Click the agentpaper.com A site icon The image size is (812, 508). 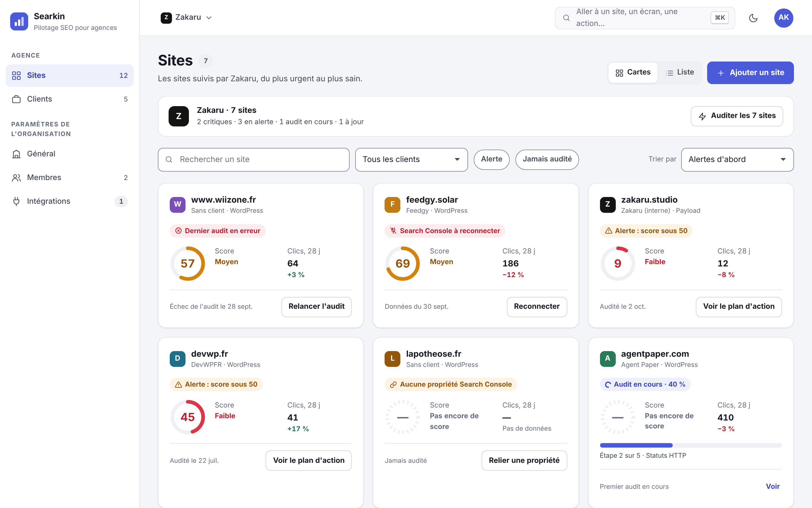coord(608,359)
